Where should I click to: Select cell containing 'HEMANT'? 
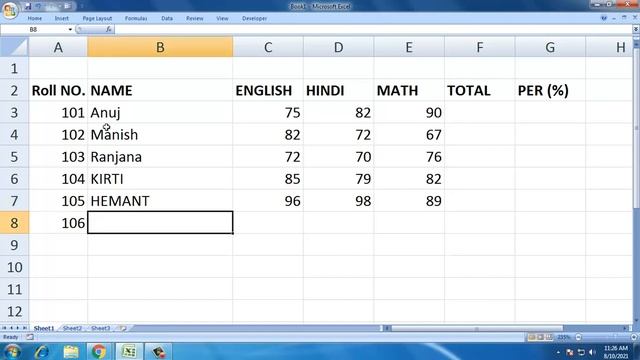coord(160,200)
